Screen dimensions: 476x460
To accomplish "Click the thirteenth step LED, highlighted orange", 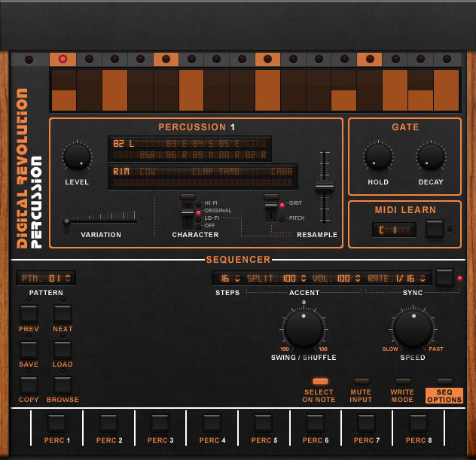I will coord(370,59).
